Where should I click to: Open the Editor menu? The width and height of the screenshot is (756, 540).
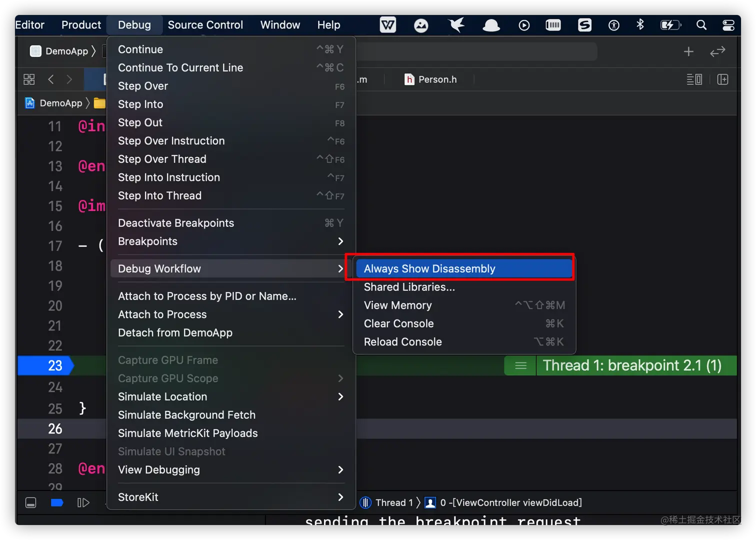click(30, 25)
